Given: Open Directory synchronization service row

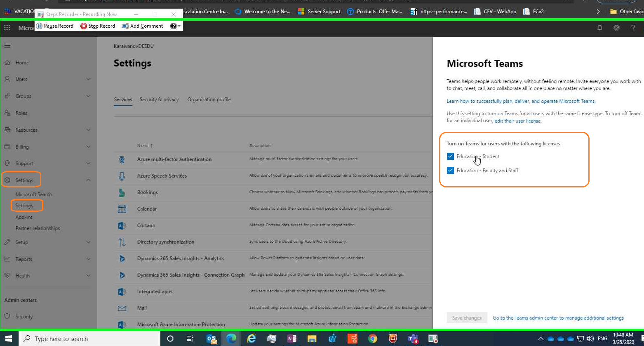Looking at the screenshot, I should point(273,242).
